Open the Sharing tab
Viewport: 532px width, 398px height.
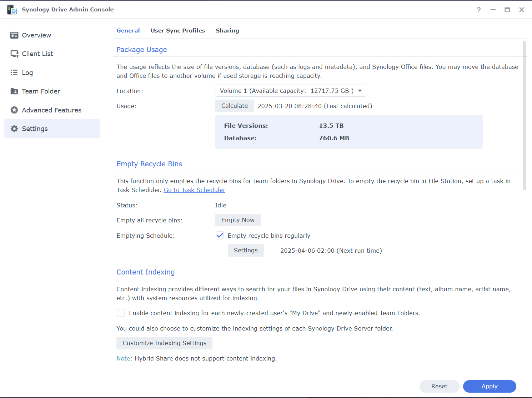click(227, 31)
